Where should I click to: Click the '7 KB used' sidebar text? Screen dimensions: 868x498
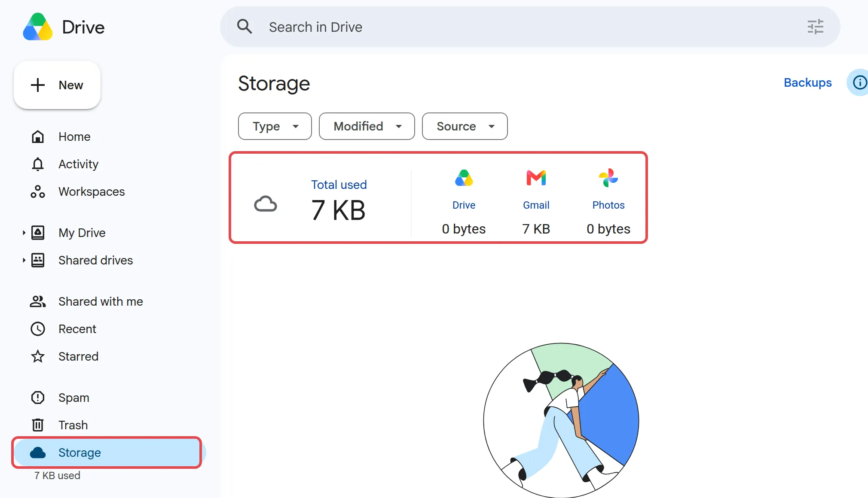(x=57, y=476)
